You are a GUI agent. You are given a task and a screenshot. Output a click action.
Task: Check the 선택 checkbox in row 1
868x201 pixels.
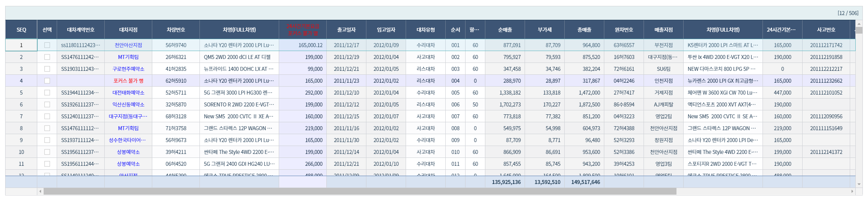pyautogui.click(x=47, y=45)
